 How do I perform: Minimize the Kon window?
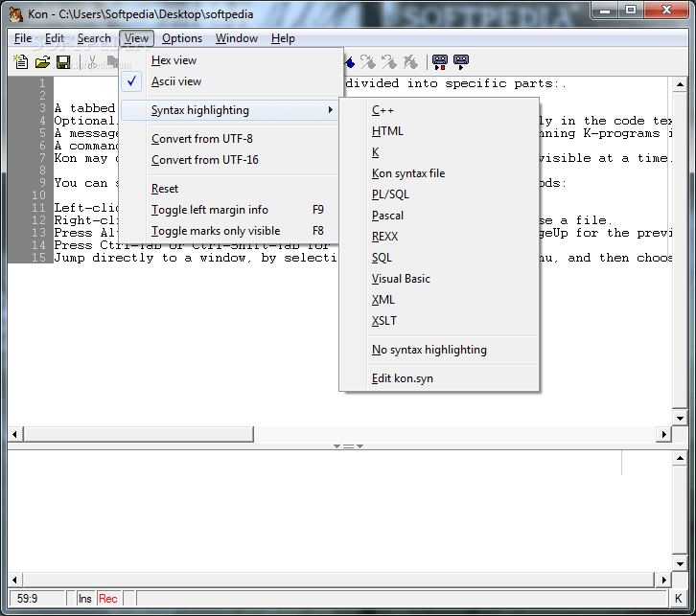605,11
